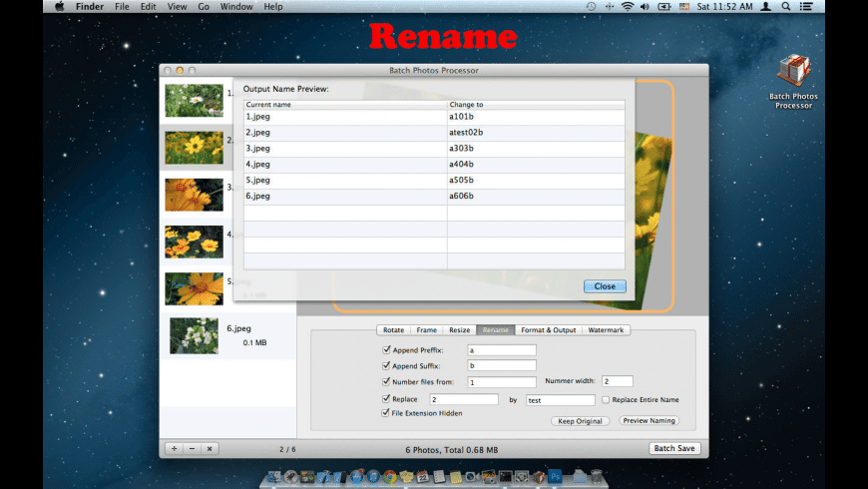Open the user account menu icon

[x=766, y=7]
